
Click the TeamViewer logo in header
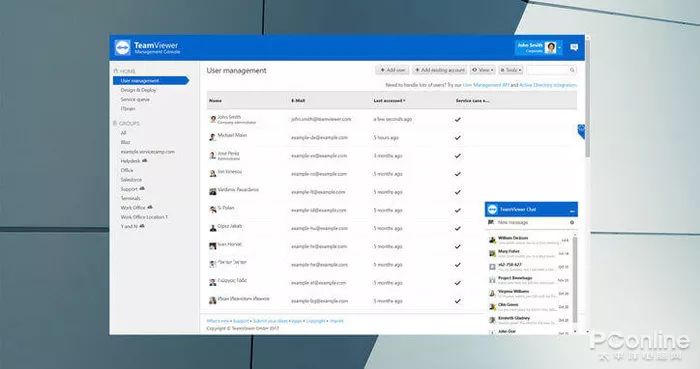point(122,47)
